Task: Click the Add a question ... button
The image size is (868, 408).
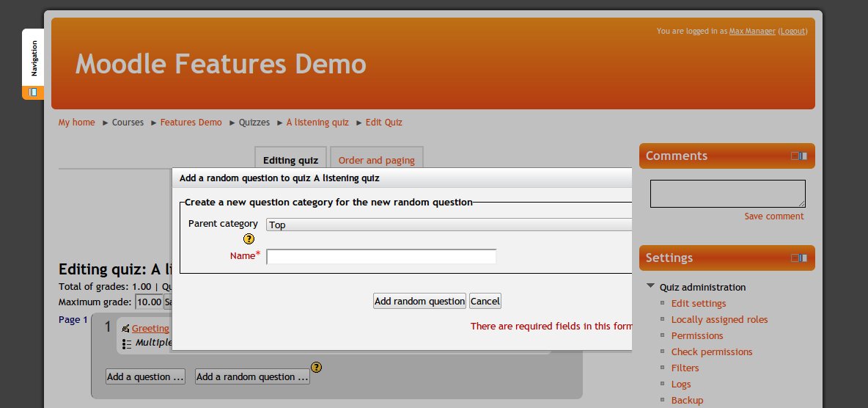Action: click(146, 376)
